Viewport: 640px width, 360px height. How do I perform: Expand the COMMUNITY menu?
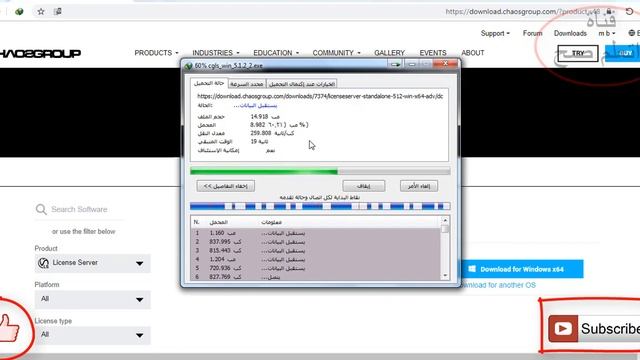pos(336,53)
